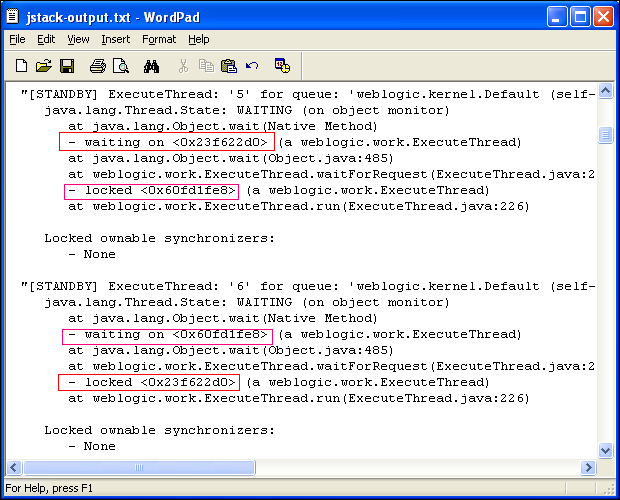This screenshot has width=620, height=500.
Task: Close the WordPad window
Action: (603, 17)
